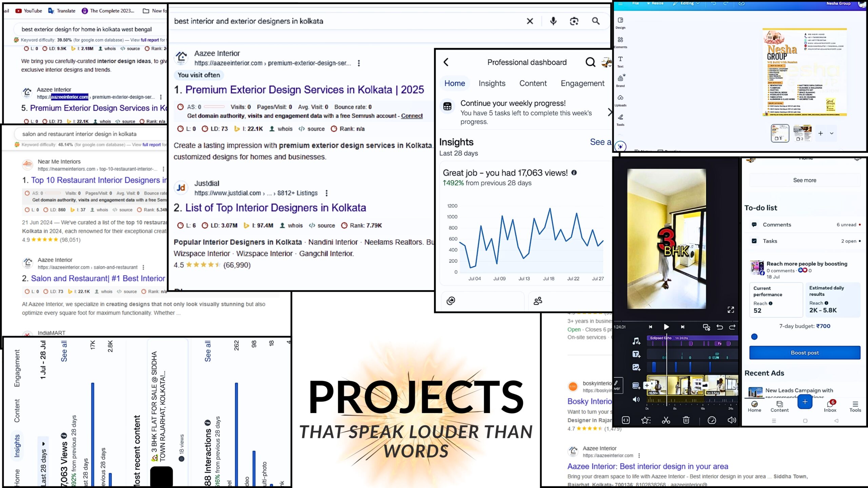
Task: Open Tools tab in Meta Business Suite
Action: (855, 406)
